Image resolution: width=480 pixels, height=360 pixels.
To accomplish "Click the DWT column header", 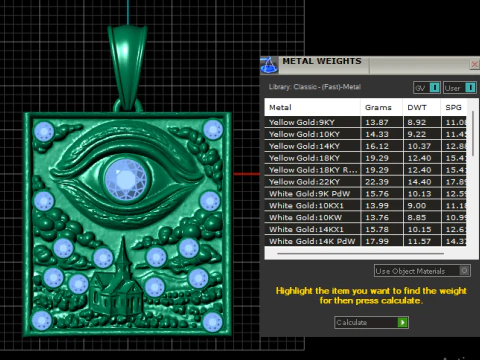I will click(x=422, y=107).
